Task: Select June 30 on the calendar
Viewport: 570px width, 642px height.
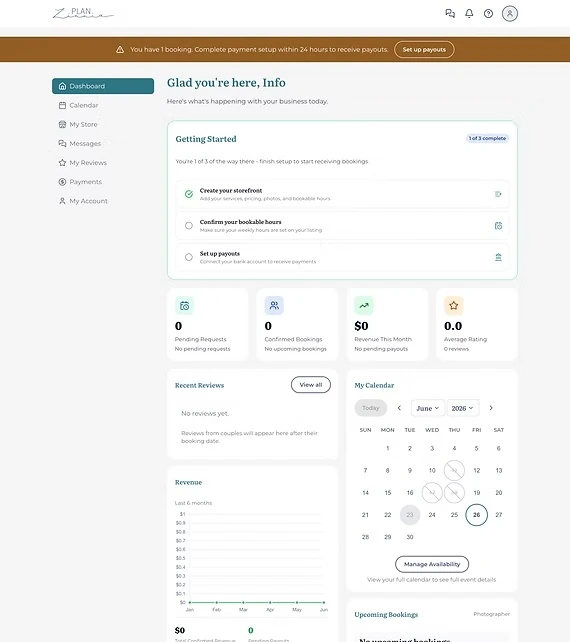Action: tap(410, 537)
